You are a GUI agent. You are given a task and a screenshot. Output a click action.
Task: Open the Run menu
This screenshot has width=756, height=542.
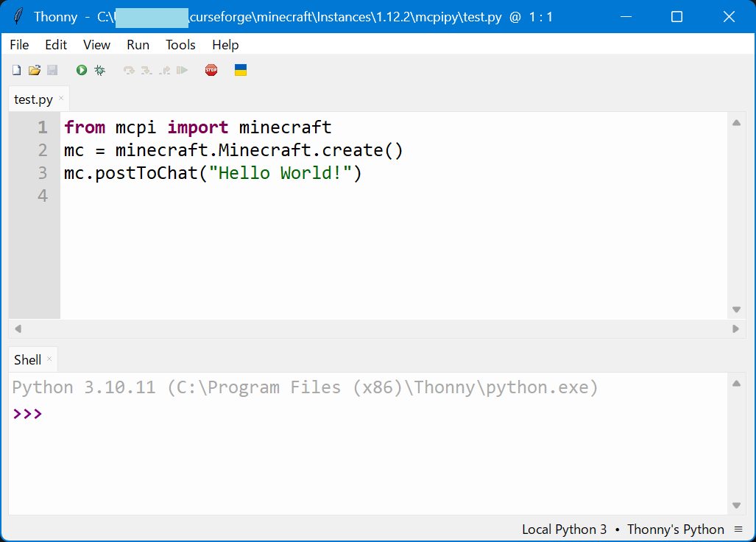138,45
